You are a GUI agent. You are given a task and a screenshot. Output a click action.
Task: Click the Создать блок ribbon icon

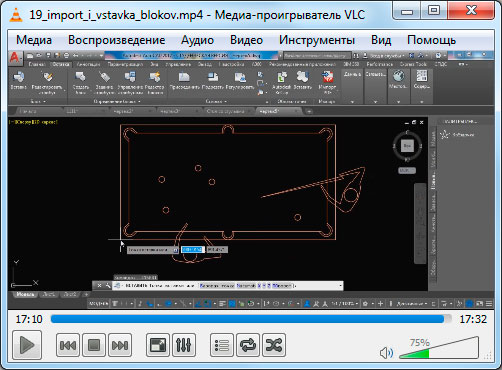pos(81,83)
